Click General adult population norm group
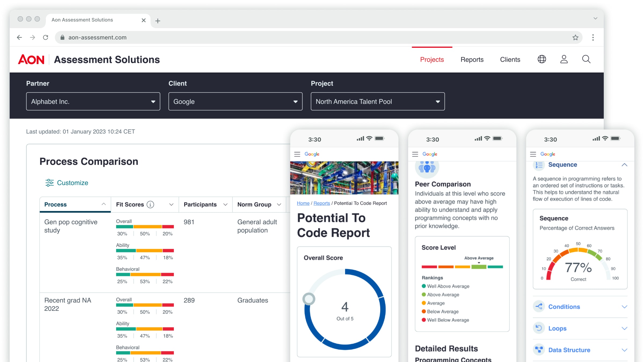The height and width of the screenshot is (362, 644). (257, 226)
